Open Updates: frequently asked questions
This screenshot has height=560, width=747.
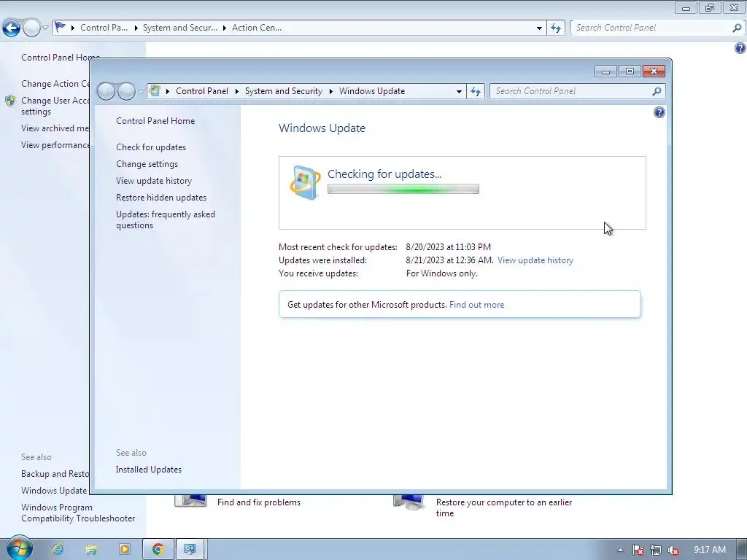pos(166,220)
